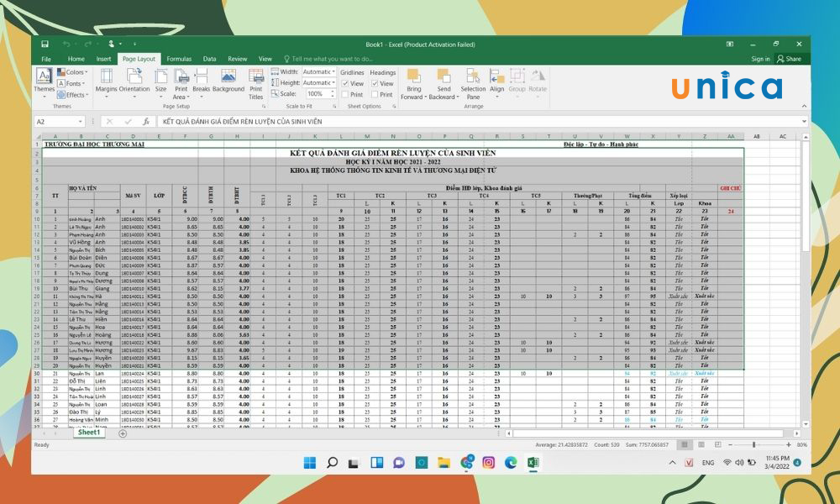Open Align objects options
Image resolution: width=840 pixels, height=504 pixels.
click(x=496, y=83)
